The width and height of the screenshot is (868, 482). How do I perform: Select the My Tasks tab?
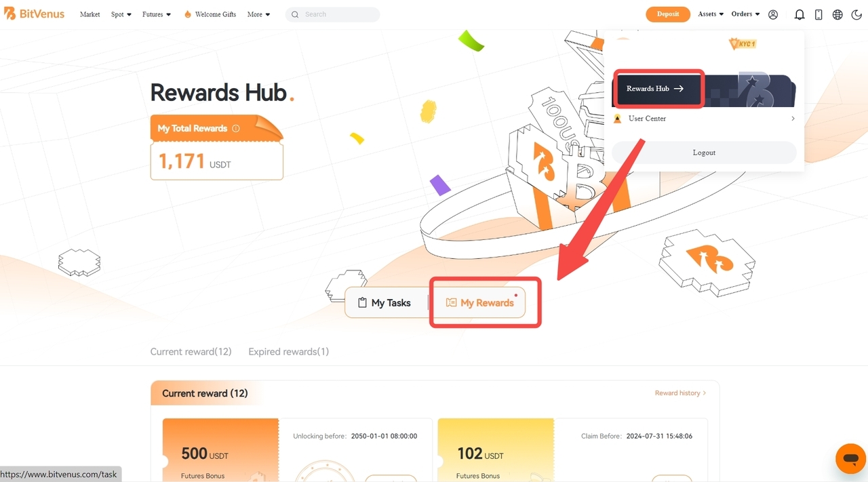click(384, 302)
